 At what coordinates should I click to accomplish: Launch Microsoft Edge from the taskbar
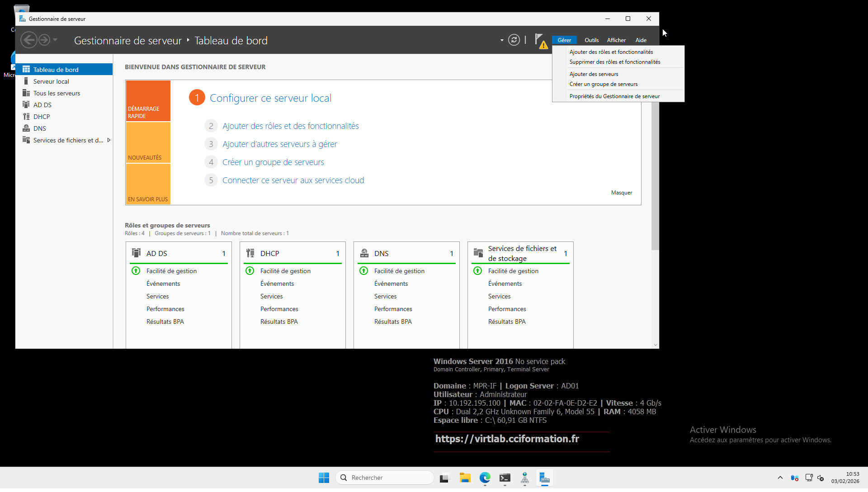click(485, 478)
